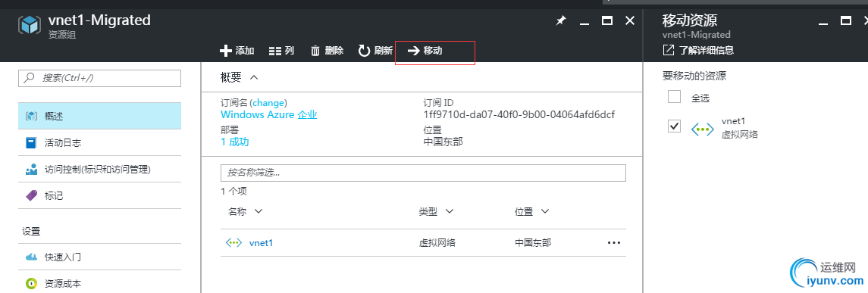
Task: Click the external-link icon before 了解详细信息
Action: (x=668, y=50)
